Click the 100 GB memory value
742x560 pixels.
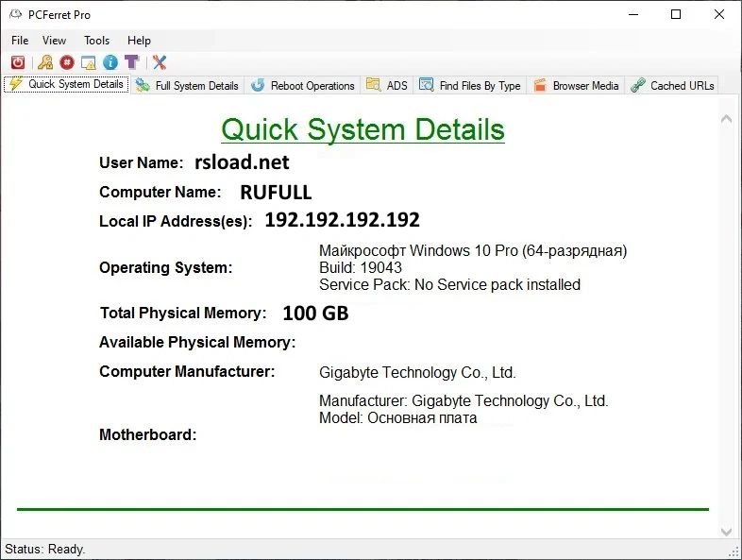click(315, 314)
